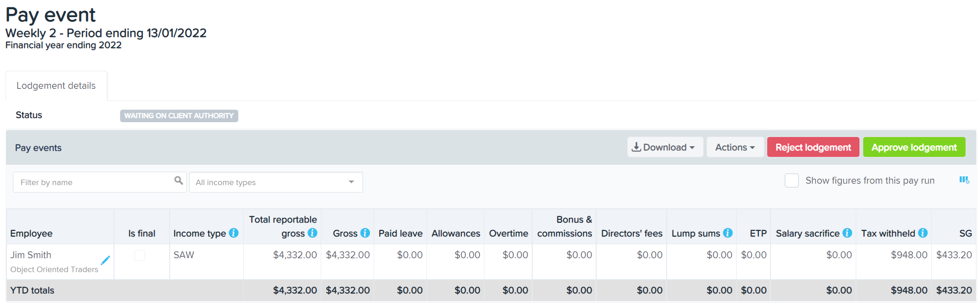Click the search magnifier in name filter

click(178, 181)
